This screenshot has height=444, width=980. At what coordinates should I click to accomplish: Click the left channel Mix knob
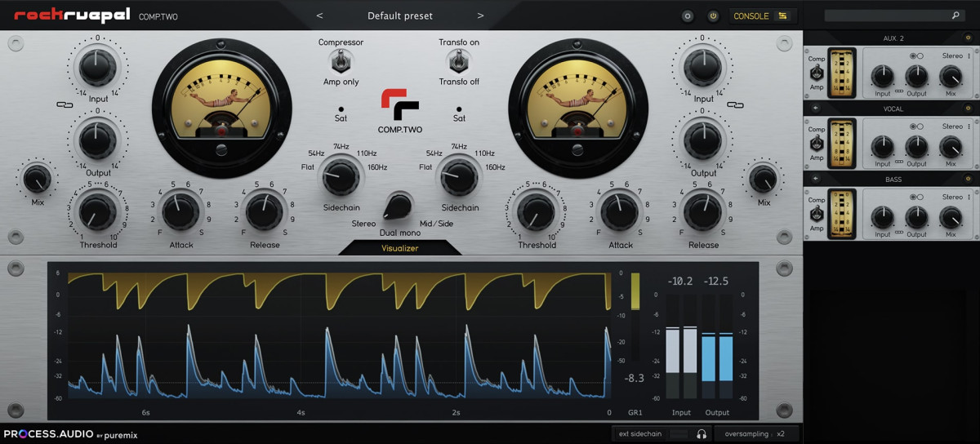point(37,177)
